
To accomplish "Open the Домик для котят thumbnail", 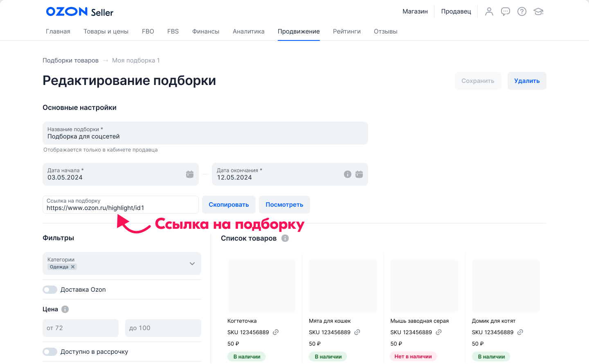I will pos(506,286).
